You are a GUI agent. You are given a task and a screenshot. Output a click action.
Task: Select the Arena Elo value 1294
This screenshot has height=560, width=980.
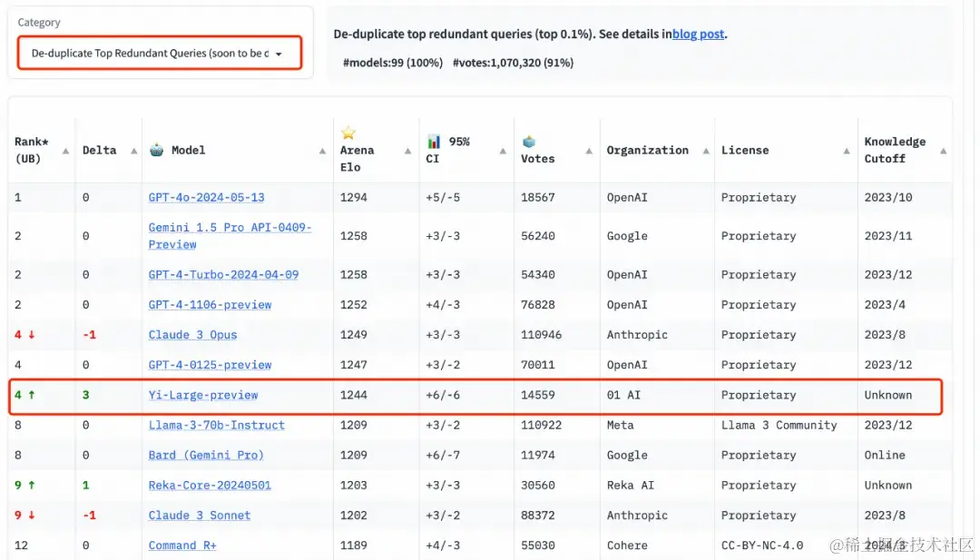coord(354,198)
